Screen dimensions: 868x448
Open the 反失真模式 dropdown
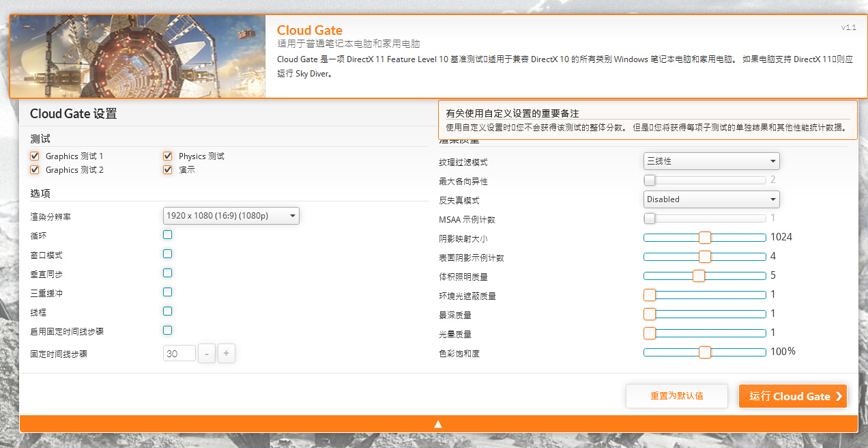[712, 199]
